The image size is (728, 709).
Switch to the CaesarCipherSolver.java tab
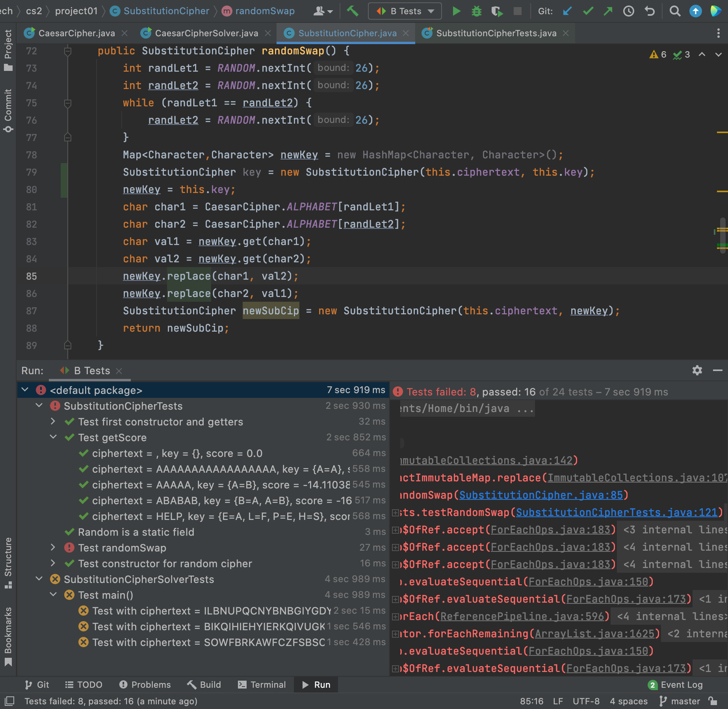point(206,33)
